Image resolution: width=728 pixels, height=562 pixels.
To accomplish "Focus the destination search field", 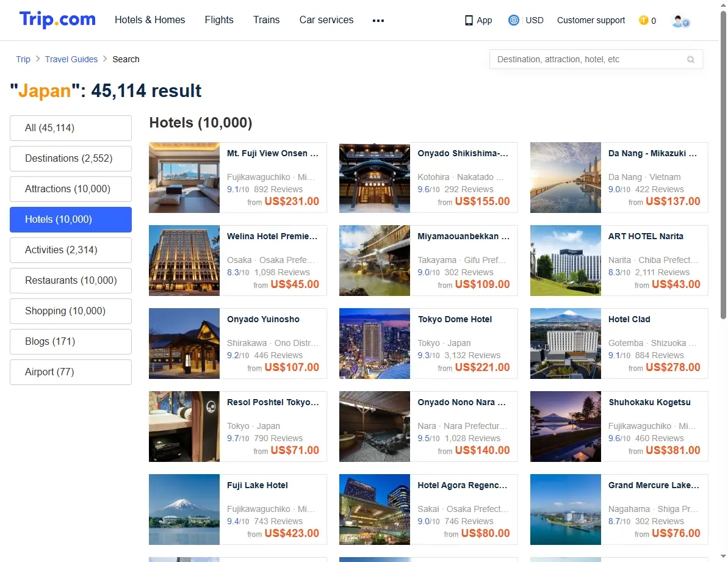I will pos(596,59).
